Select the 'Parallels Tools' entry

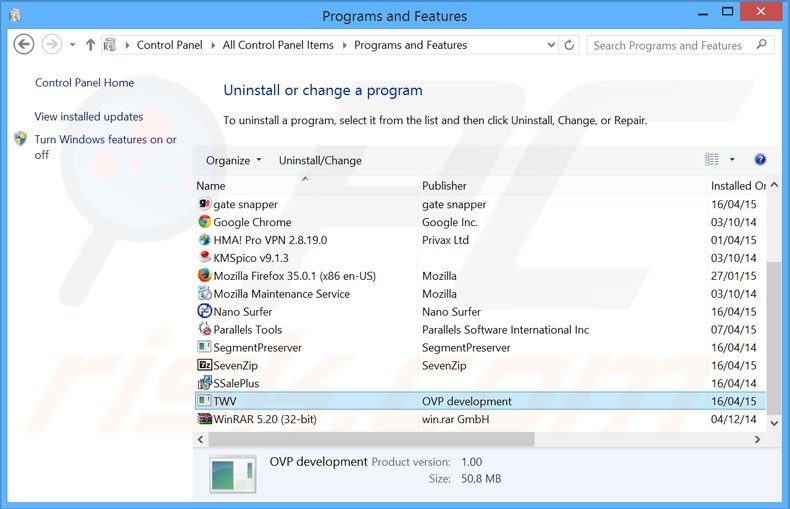247,329
